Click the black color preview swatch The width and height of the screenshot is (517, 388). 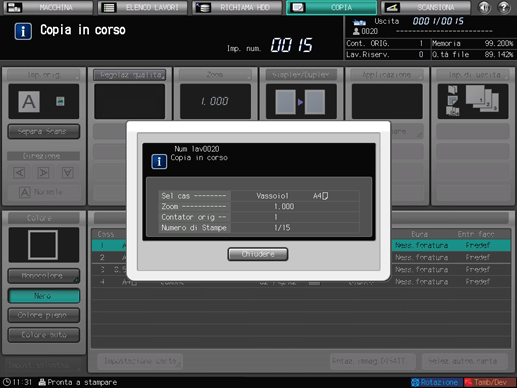44,245
